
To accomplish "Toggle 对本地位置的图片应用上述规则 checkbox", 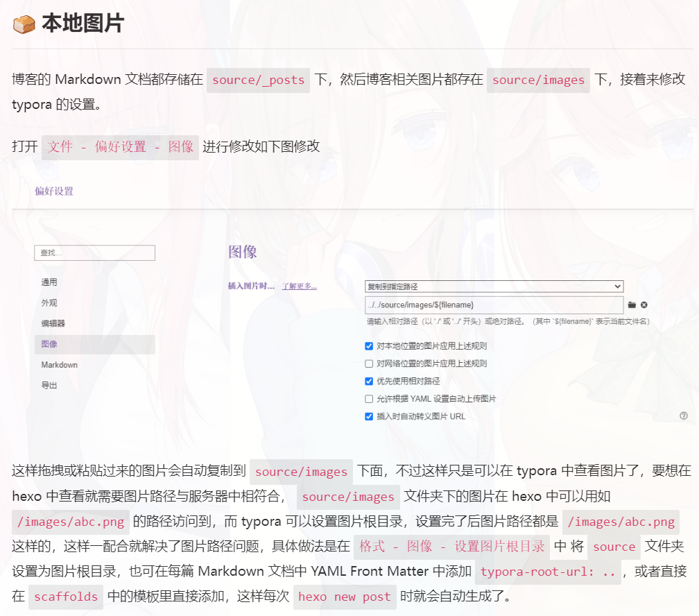I will tap(369, 345).
